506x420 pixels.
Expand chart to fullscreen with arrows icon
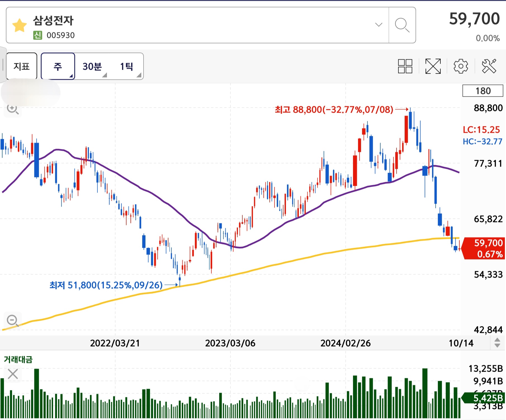(433, 66)
